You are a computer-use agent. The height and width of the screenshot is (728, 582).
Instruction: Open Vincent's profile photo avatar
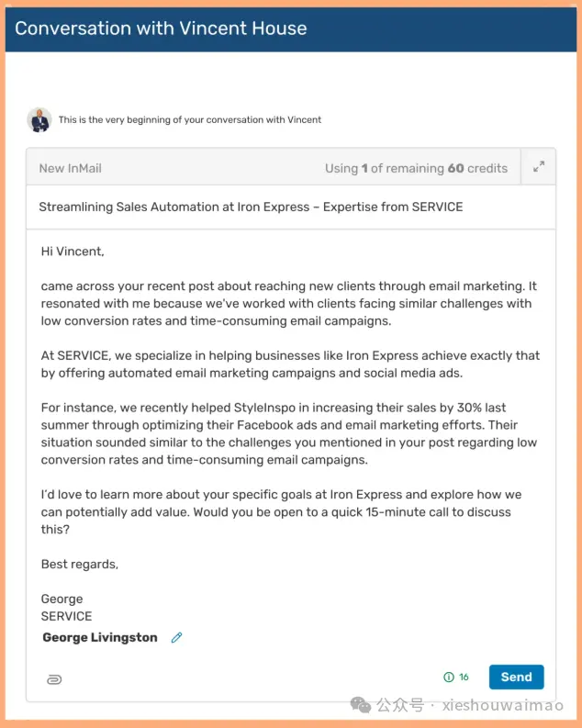pyautogui.click(x=39, y=119)
